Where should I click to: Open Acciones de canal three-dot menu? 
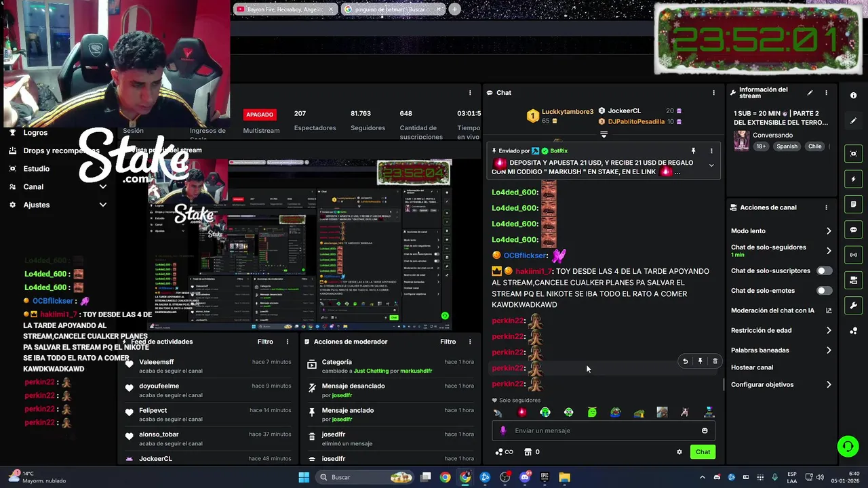coord(826,207)
